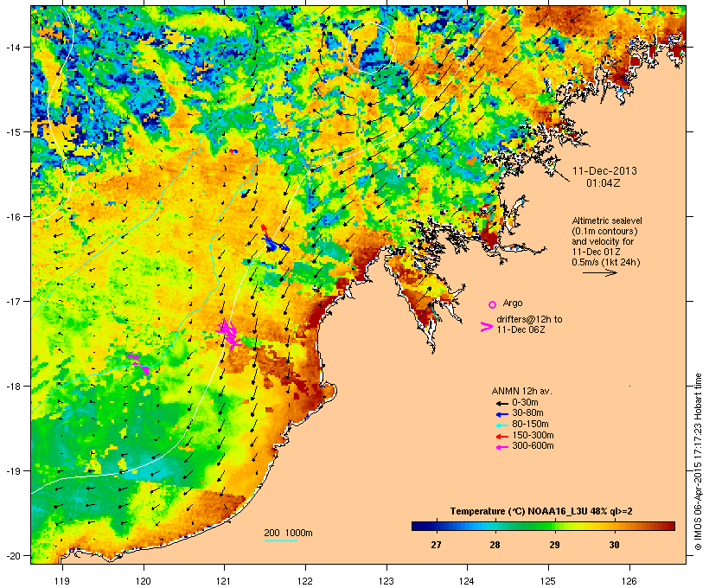Click the latitude axis label -20
Screen dimensions: 709x588
[x=13, y=556]
